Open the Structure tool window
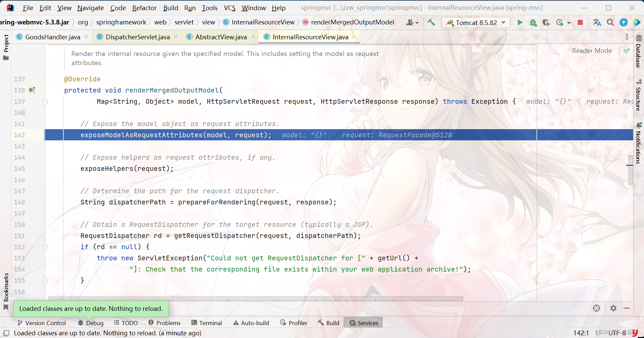This screenshot has width=644, height=338. pos(639,95)
